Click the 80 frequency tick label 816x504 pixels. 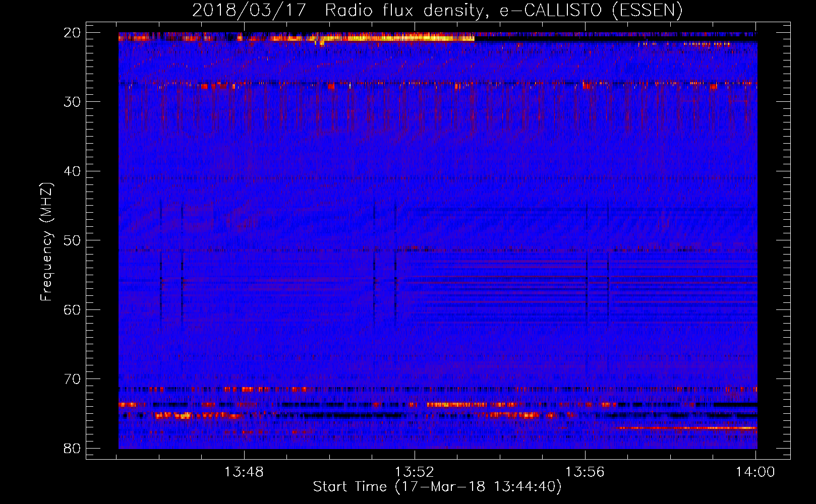[x=72, y=448]
